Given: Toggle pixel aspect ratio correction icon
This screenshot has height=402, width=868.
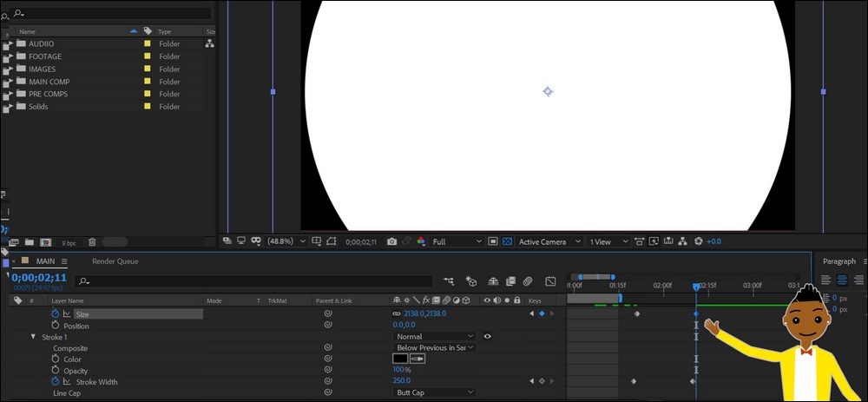Looking at the screenshot, I should point(640,241).
